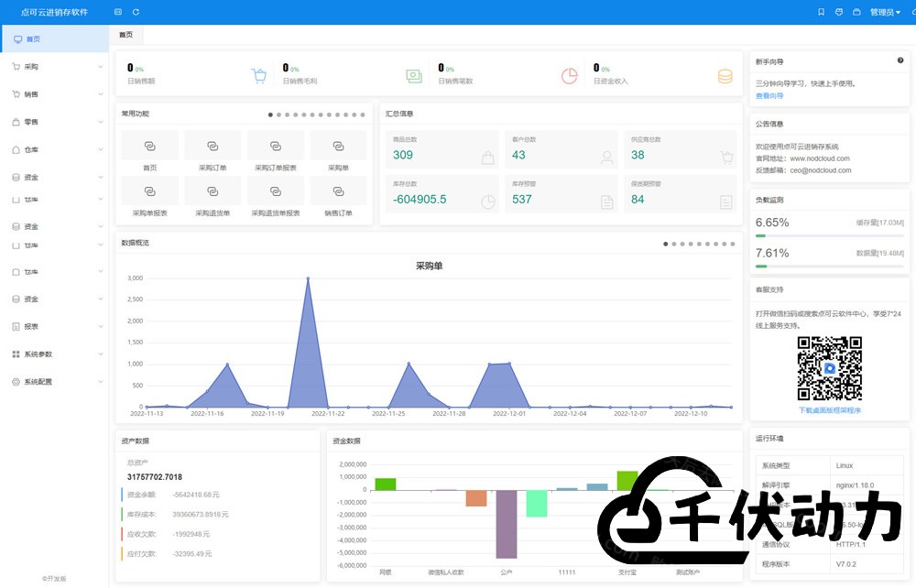Expand the 系统配置 sidebar menu
This screenshot has width=916, height=588.
[x=55, y=382]
